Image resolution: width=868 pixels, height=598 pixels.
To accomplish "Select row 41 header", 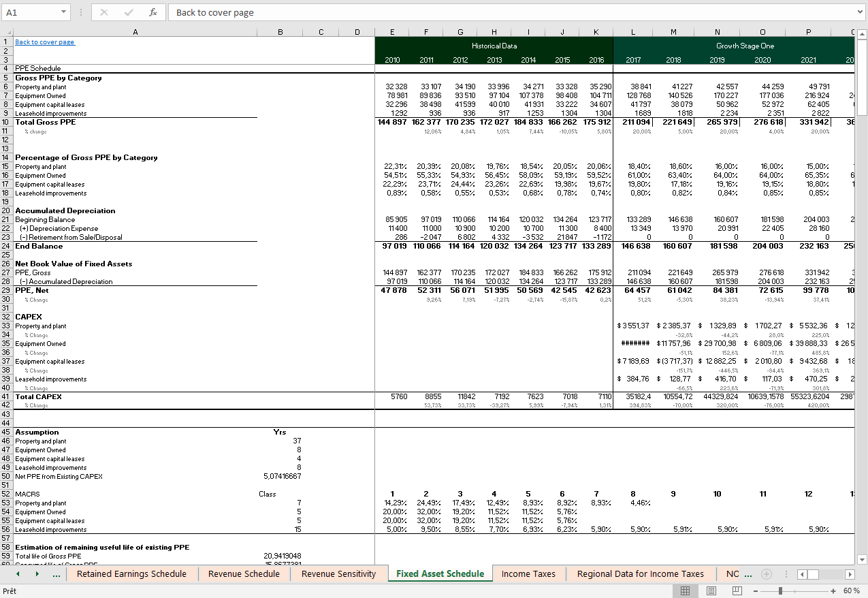I will click(x=6, y=396).
